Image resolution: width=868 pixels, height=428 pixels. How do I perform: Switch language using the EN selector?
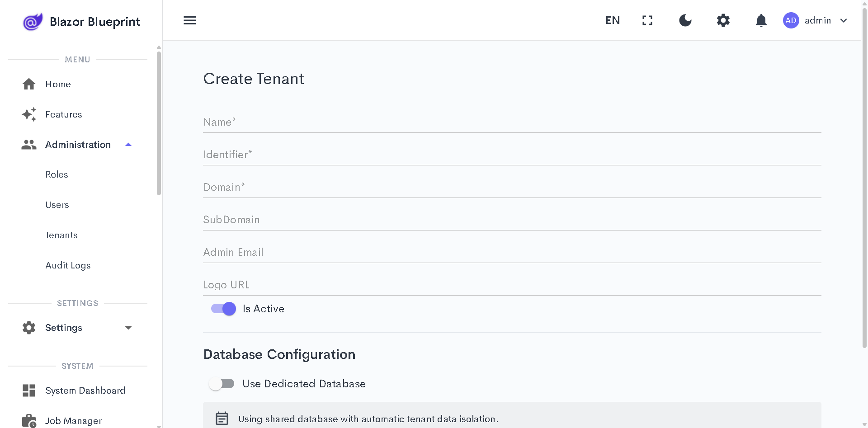coord(612,20)
